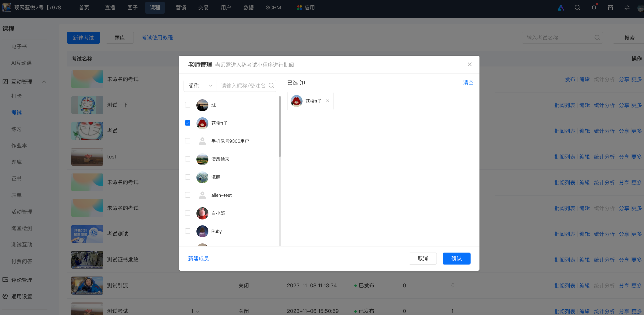Open 更多 menu for 测试一下 row
Image resolution: width=644 pixels, height=315 pixels.
pos(636,105)
